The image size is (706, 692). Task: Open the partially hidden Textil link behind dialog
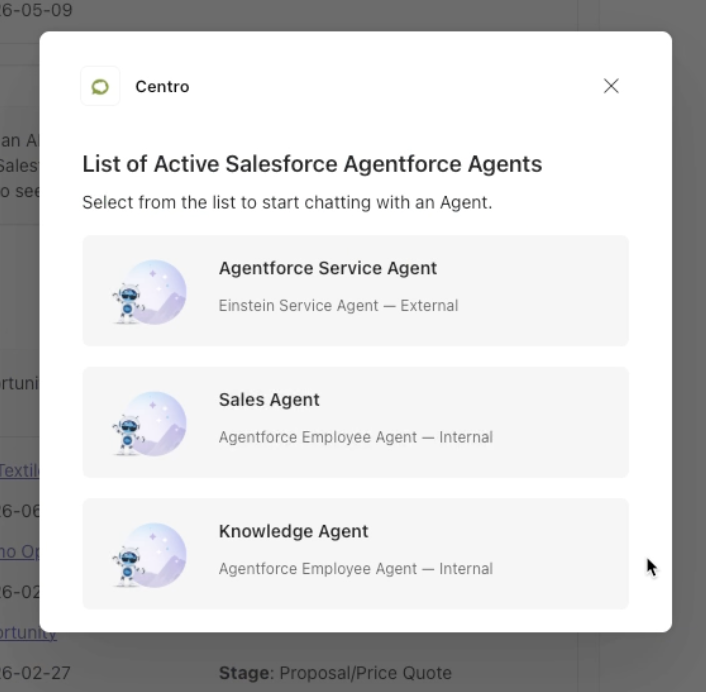pyautogui.click(x=19, y=470)
